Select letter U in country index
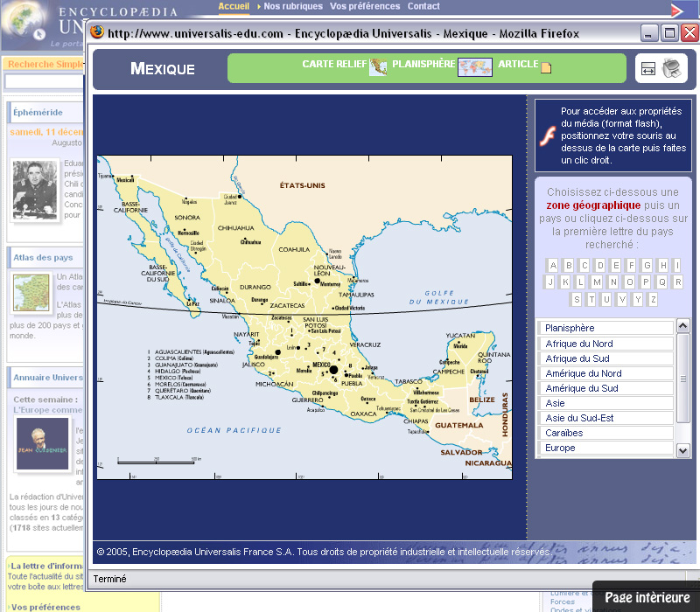This screenshot has height=612, width=700. tap(606, 299)
